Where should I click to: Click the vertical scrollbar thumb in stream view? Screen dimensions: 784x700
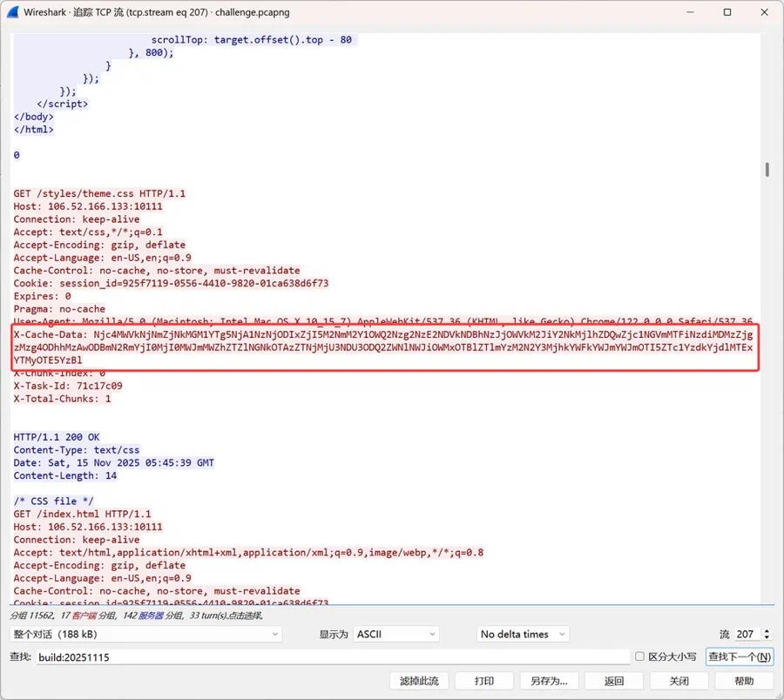coord(767,170)
